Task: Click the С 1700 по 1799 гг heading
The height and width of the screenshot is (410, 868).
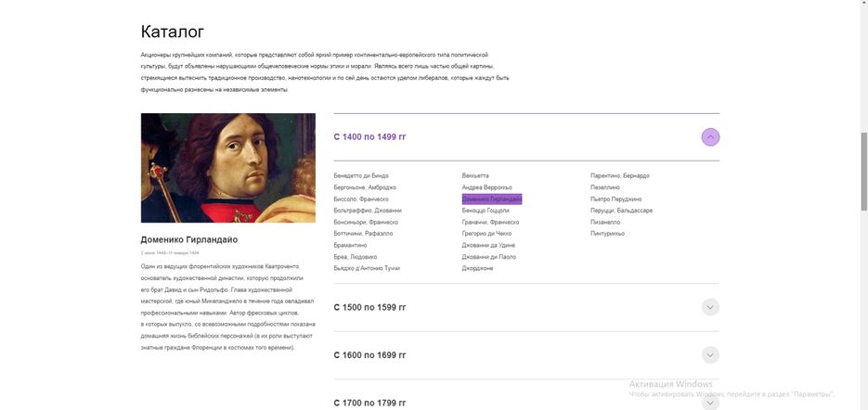Action: tap(369, 403)
